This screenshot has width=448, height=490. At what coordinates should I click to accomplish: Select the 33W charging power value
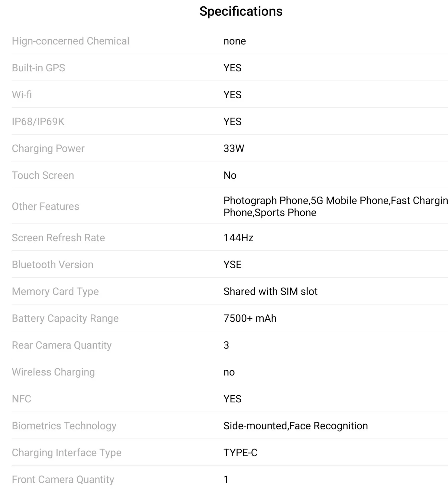click(234, 149)
